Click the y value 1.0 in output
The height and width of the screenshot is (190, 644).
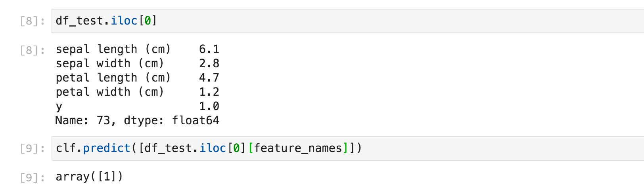pyautogui.click(x=209, y=106)
